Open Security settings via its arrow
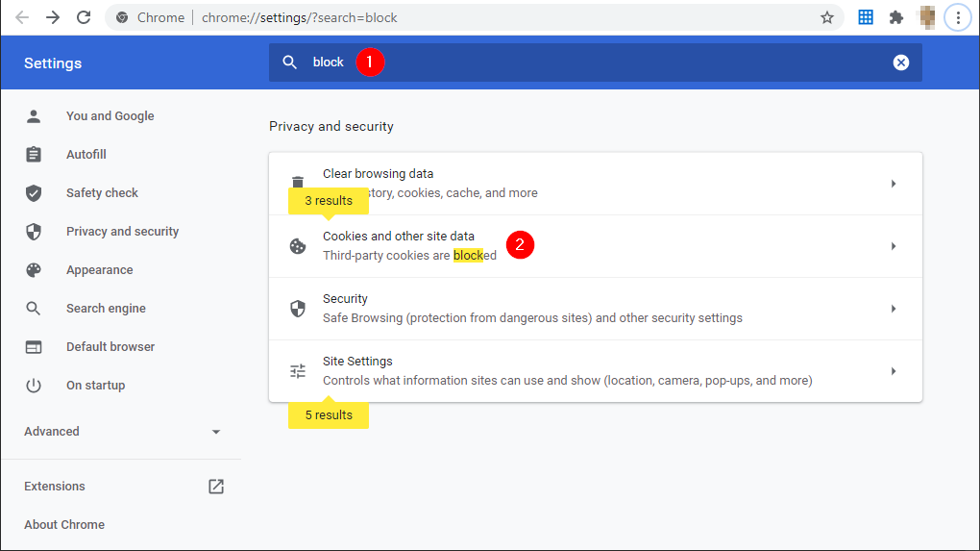This screenshot has width=980, height=551. pyautogui.click(x=894, y=309)
